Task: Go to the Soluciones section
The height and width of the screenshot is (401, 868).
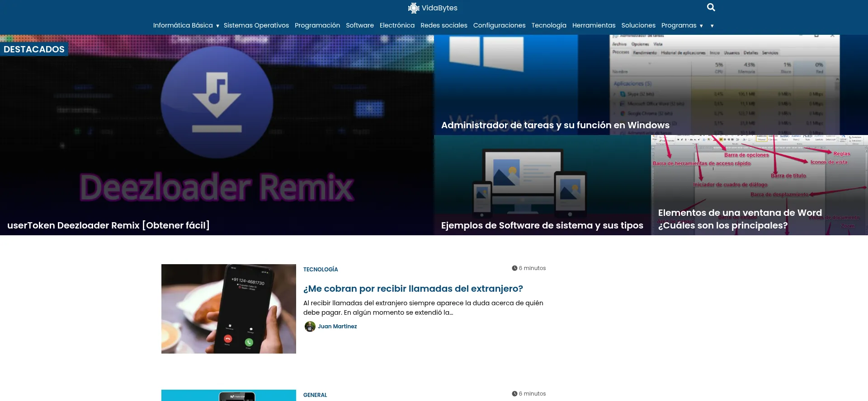Action: tap(638, 25)
